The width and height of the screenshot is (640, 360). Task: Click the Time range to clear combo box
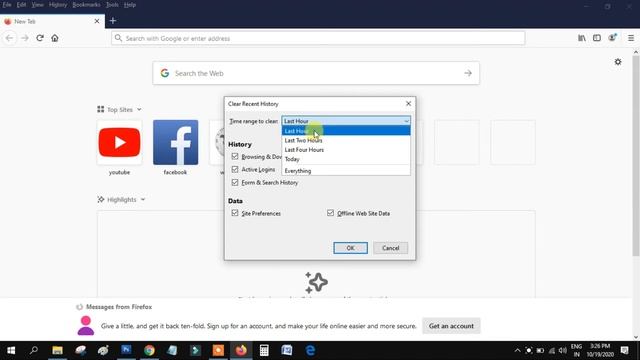click(x=346, y=121)
